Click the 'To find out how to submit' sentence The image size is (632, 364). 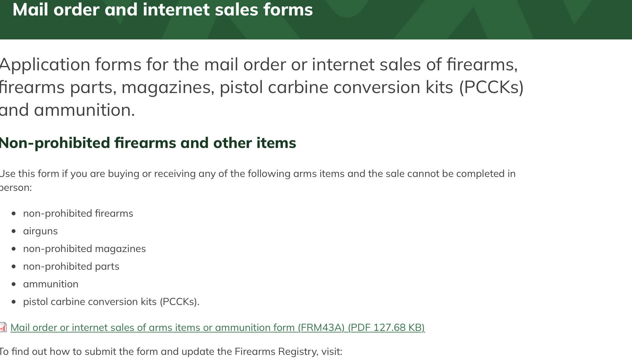[171, 351]
